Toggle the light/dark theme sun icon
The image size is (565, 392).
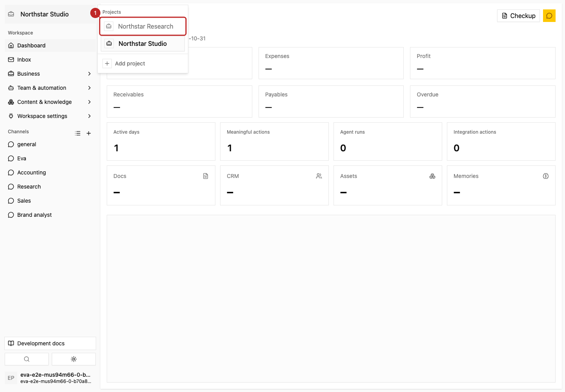pos(74,359)
